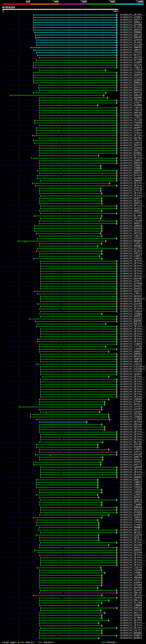Click the =50char. scale legend
The height and width of the screenshot is (644, 146).
109,642
